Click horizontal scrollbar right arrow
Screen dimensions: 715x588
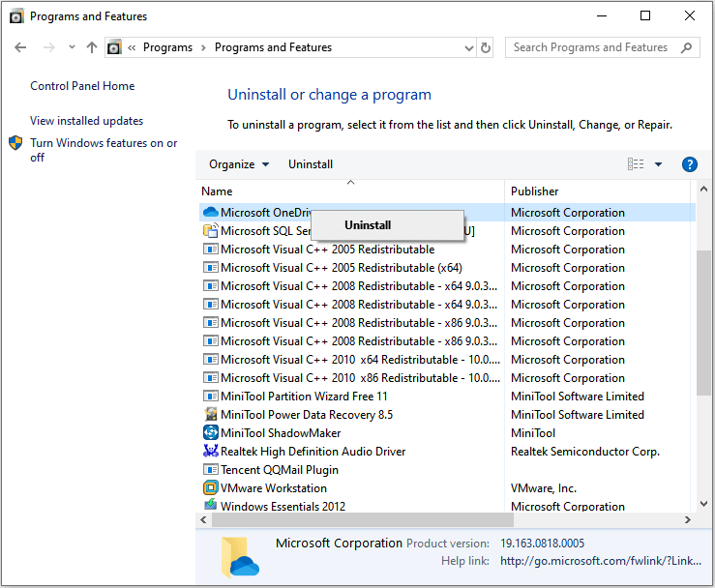pyautogui.click(x=687, y=519)
